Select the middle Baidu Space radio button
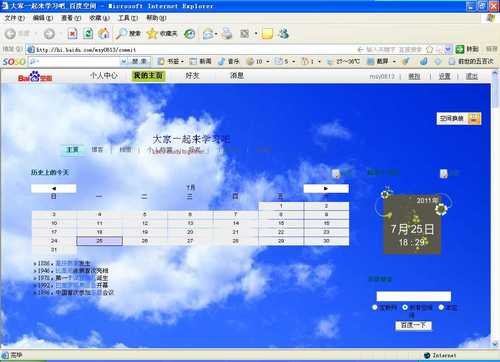This screenshot has height=362, width=500. coord(405,307)
